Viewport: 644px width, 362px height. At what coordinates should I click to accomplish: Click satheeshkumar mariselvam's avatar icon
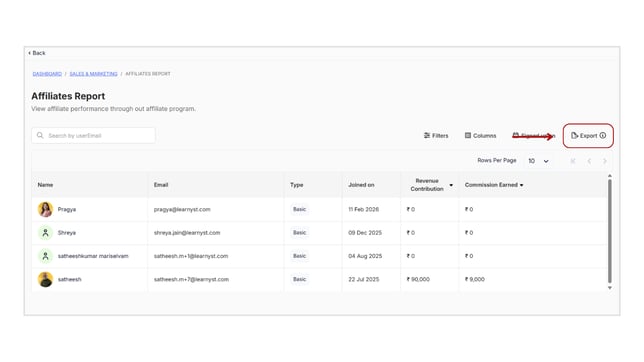click(45, 256)
